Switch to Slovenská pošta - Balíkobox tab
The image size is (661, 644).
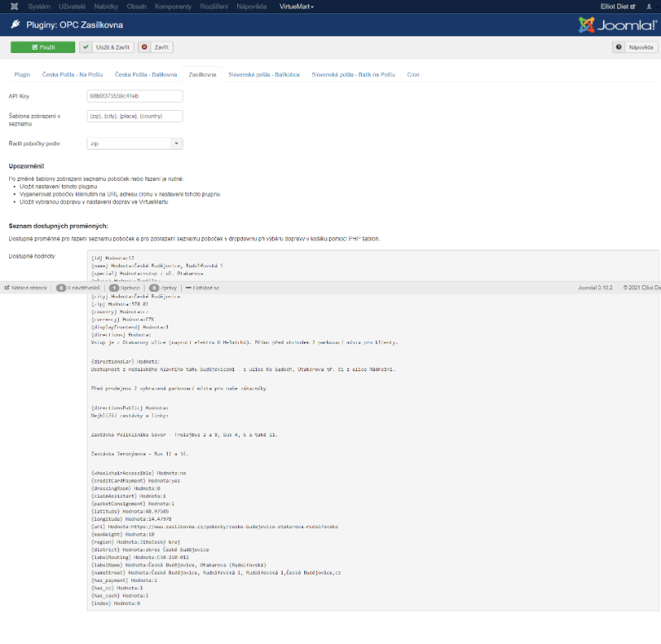click(x=264, y=74)
